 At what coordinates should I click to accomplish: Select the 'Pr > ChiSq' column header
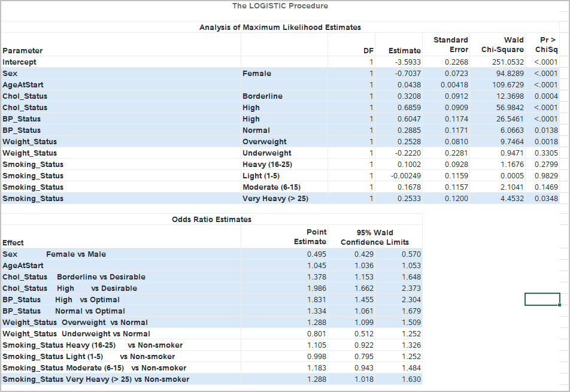545,45
